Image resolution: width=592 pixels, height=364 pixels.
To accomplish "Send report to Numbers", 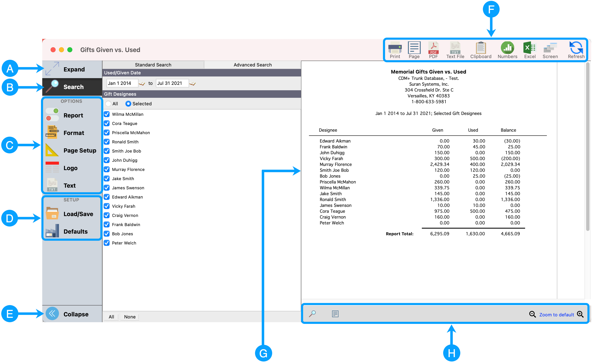I will click(x=507, y=50).
